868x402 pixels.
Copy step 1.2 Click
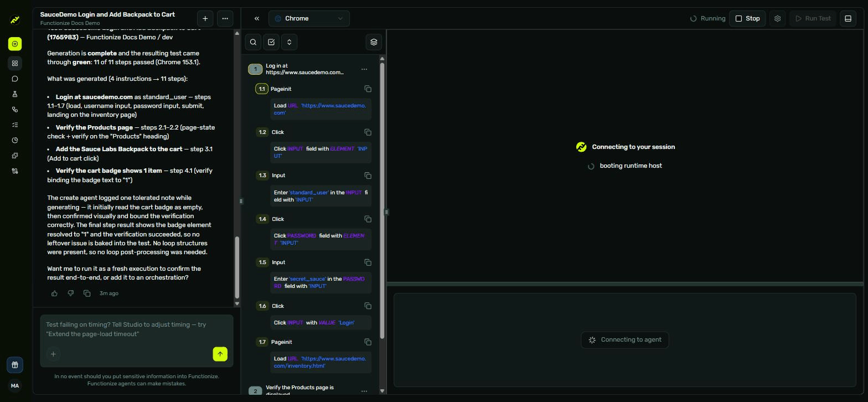368,132
